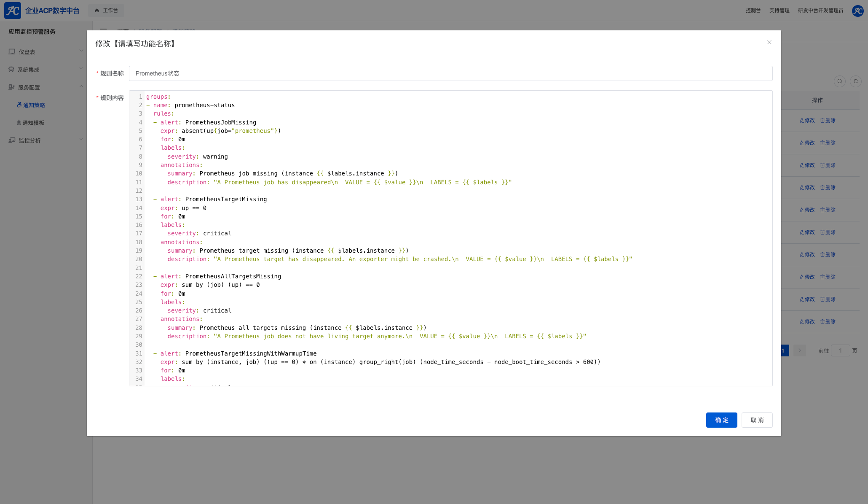Click the dashboard icon in the sidebar

12,52
